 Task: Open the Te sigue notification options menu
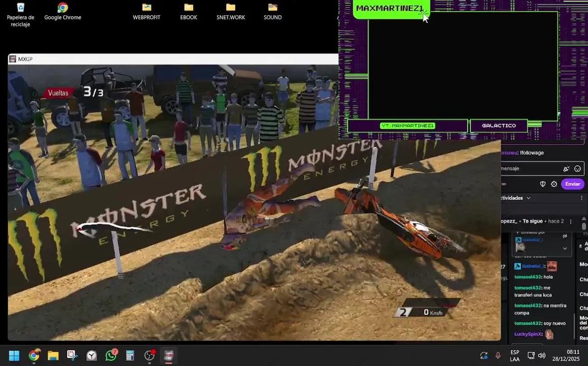pos(571,222)
